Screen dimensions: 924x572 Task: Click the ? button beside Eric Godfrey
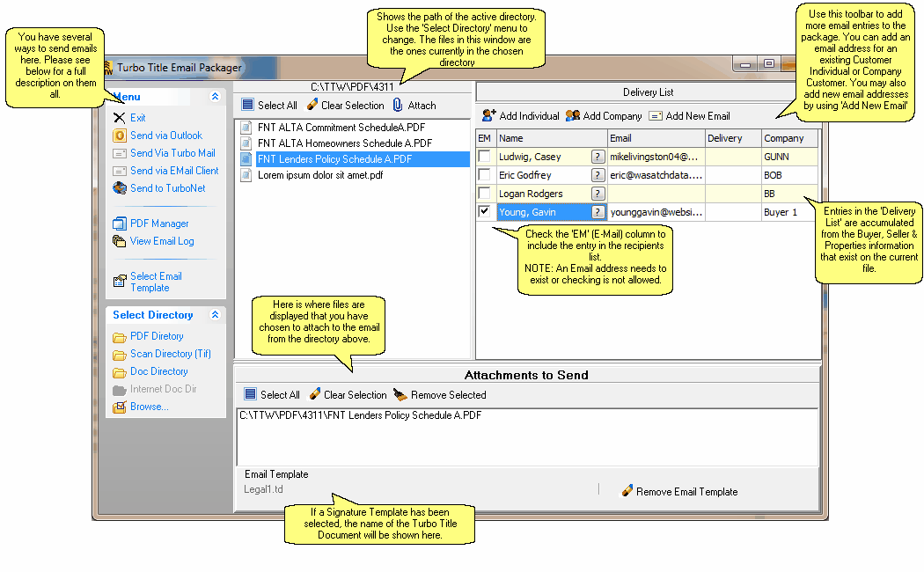(598, 175)
